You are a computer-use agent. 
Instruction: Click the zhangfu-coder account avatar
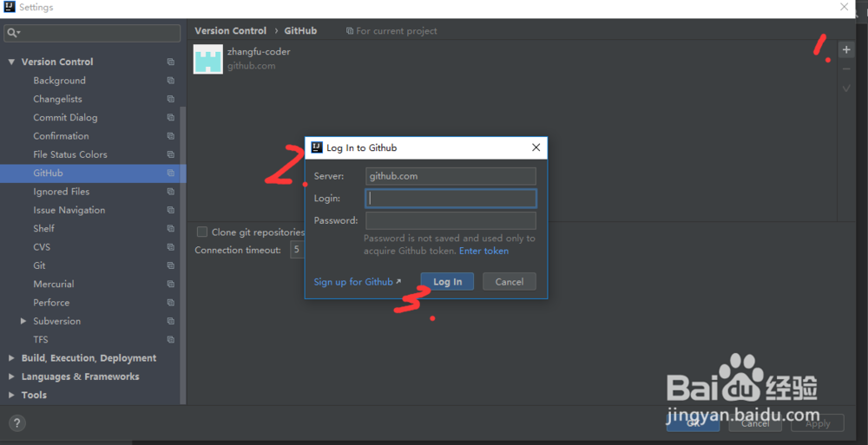pos(208,59)
